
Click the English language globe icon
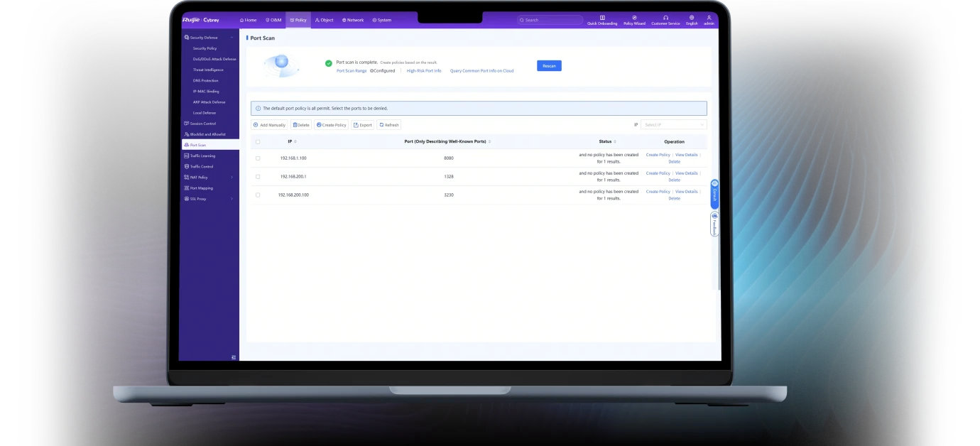click(692, 18)
